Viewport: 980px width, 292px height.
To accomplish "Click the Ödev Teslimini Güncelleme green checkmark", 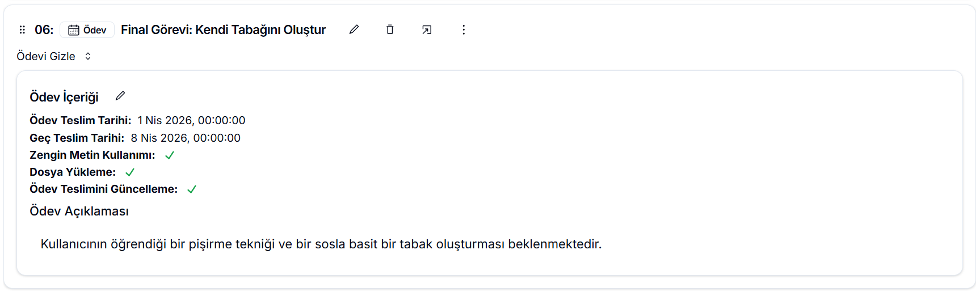I will (x=192, y=189).
